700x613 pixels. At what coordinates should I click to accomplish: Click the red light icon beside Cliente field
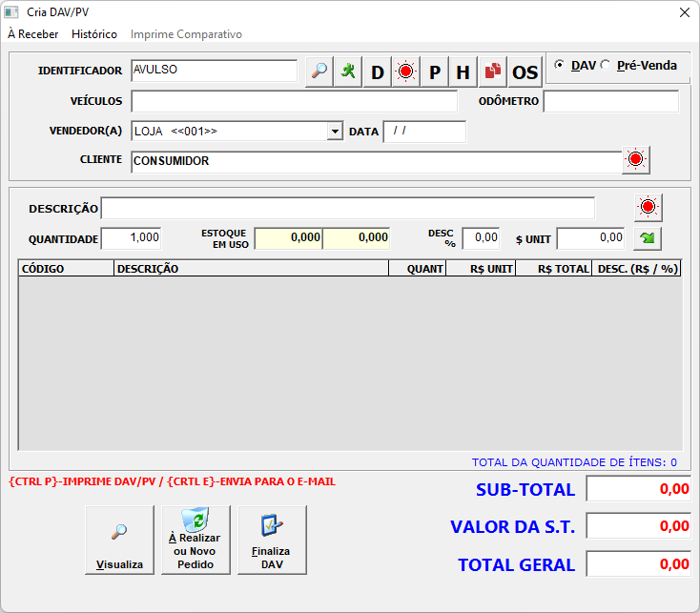click(x=636, y=160)
